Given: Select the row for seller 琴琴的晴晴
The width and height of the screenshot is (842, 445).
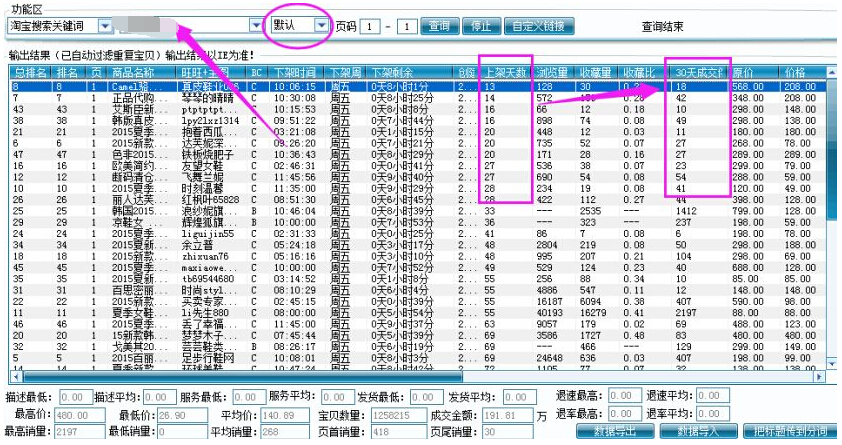Looking at the screenshot, I should [x=418, y=98].
